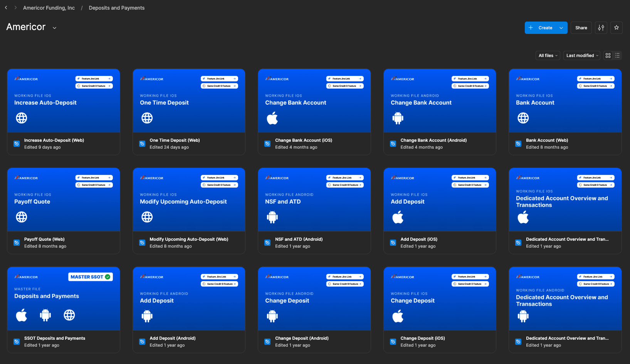Open Increase Auto-Deposit (Web) thumbnail
Viewport: 630px width, 364px height.
64,101
